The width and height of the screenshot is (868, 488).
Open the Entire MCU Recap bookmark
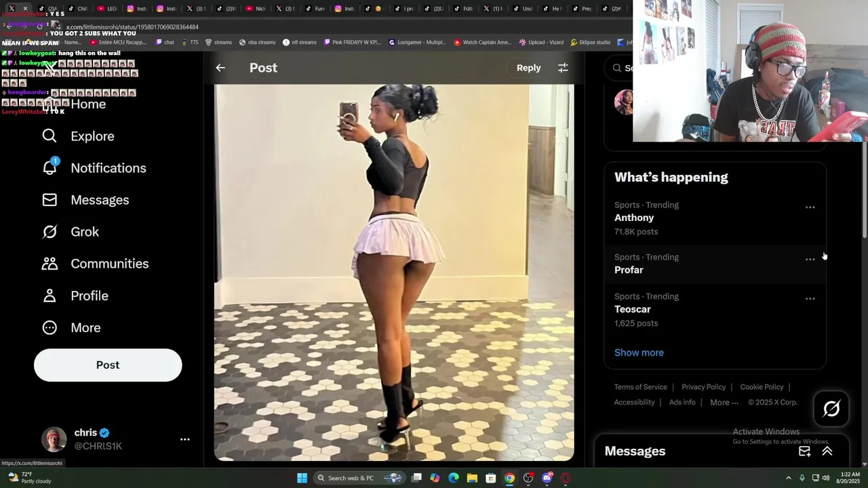[119, 42]
